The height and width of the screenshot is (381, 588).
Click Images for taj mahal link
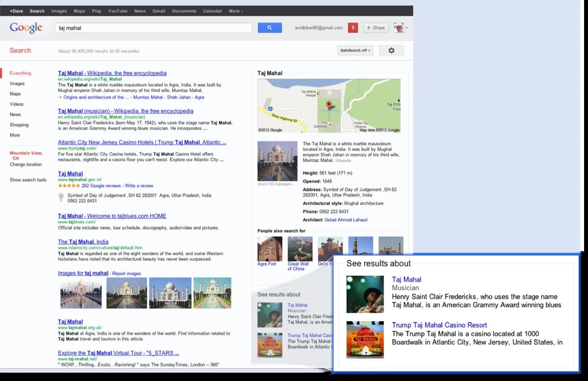(83, 273)
